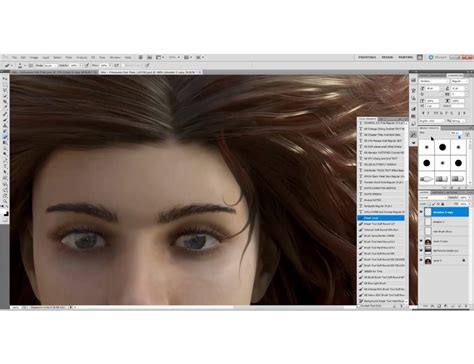Show the Shadow 2 layer
This screenshot has width=474, height=364.
pyautogui.click(x=421, y=222)
